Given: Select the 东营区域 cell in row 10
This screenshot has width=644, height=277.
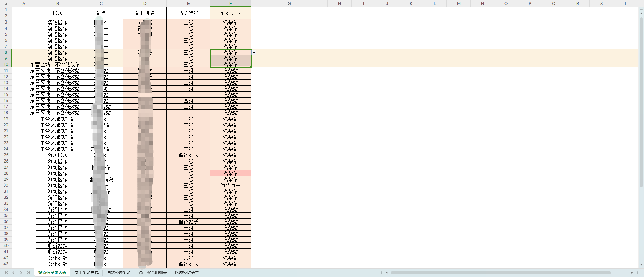Looking at the screenshot, I should (58, 64).
